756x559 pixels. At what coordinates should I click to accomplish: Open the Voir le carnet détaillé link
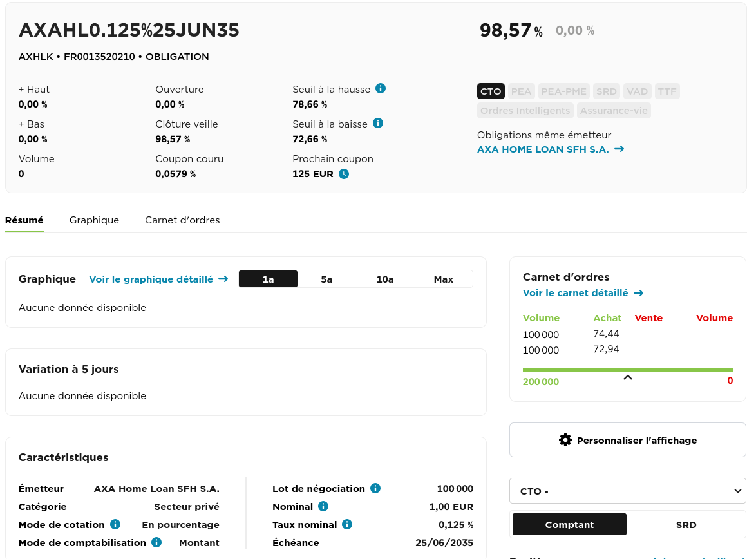[x=576, y=292]
